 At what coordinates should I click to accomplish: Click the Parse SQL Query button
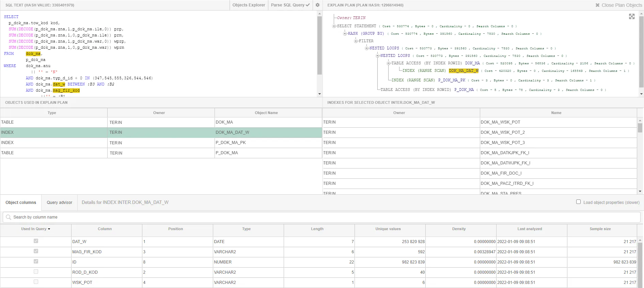[290, 5]
